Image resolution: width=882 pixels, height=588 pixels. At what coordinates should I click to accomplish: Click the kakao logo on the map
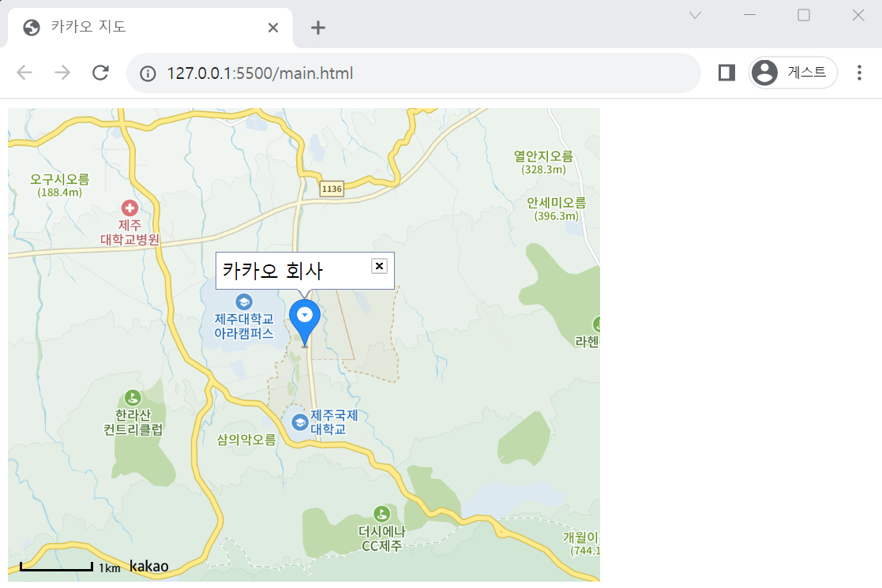pos(149,566)
